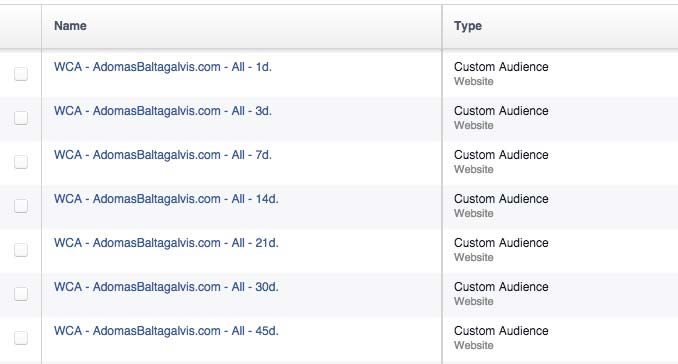Viewport: 678px width, 364px height.
Task: Click the All - 45d. audience name
Action: coord(166,331)
